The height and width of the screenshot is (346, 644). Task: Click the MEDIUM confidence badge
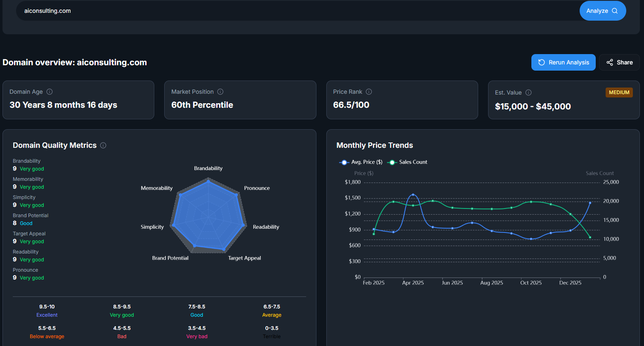(619, 92)
